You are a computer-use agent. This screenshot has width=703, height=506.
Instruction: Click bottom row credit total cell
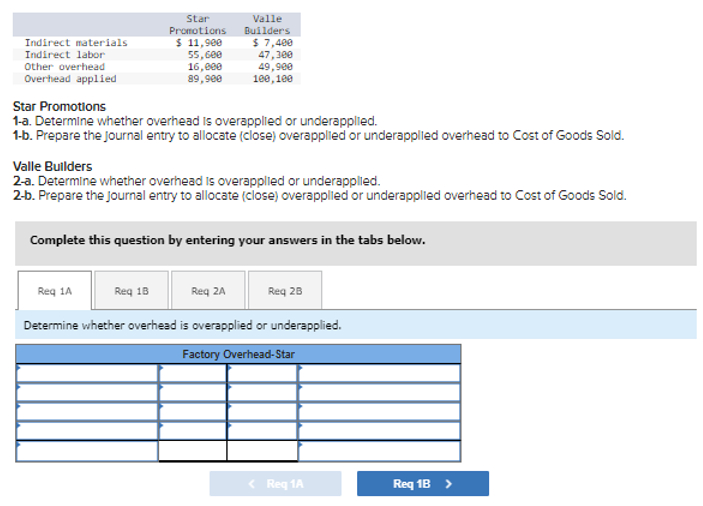pos(262,451)
